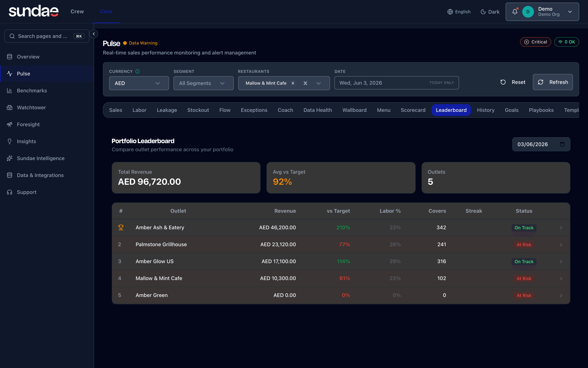Clear all selected restaurants

(305, 83)
